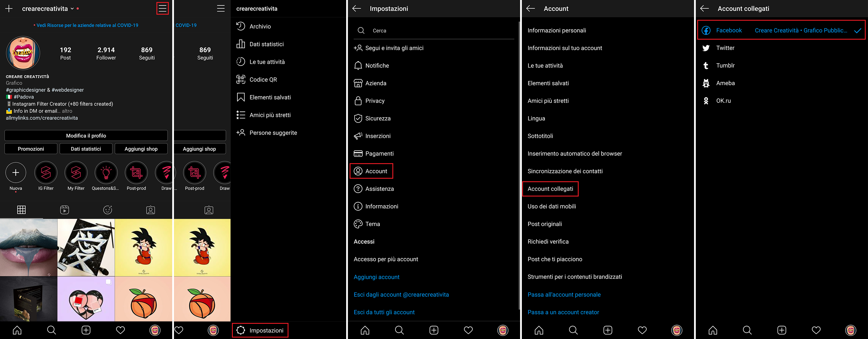Open Sincronizzazione dei contatti entry
Image resolution: width=868 pixels, height=339 pixels.
pos(565,171)
